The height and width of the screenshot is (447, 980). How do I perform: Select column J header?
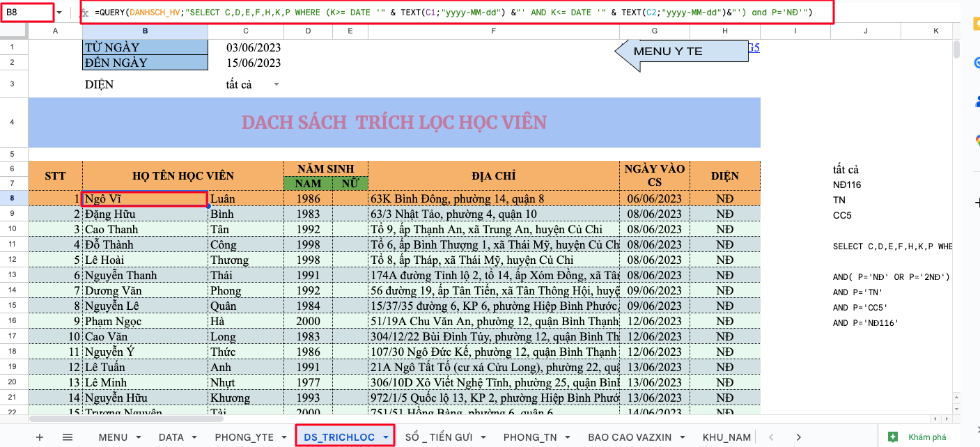(x=865, y=31)
